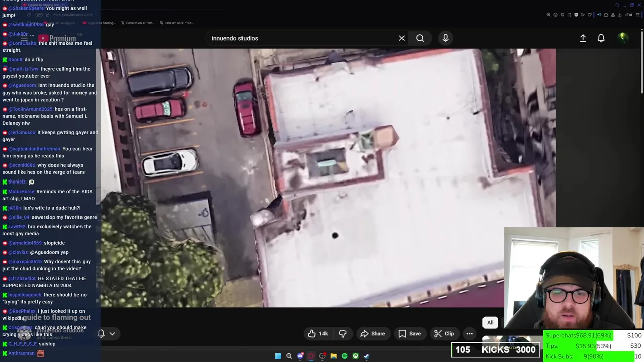Click the YouTube search magnifier button

[x=420, y=38]
